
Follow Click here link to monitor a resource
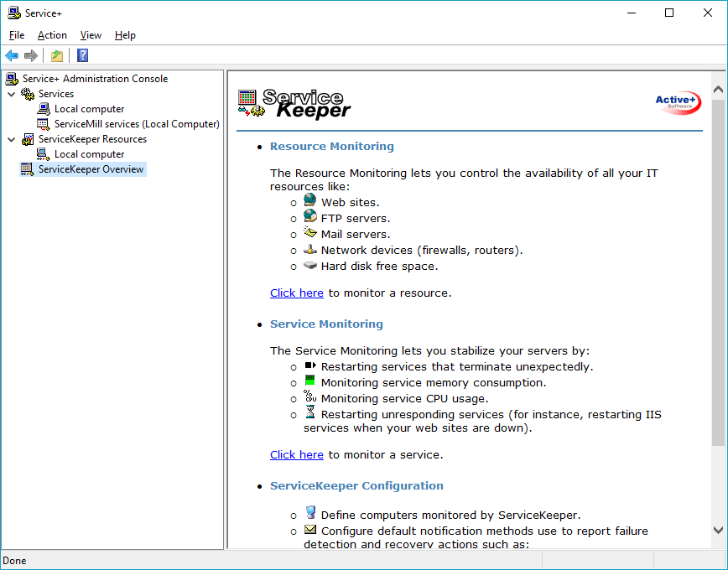click(x=297, y=293)
